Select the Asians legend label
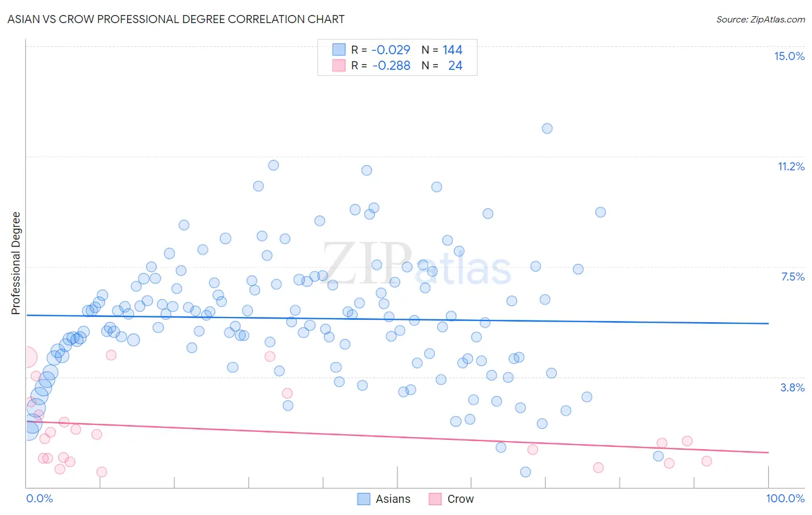 click(x=393, y=499)
